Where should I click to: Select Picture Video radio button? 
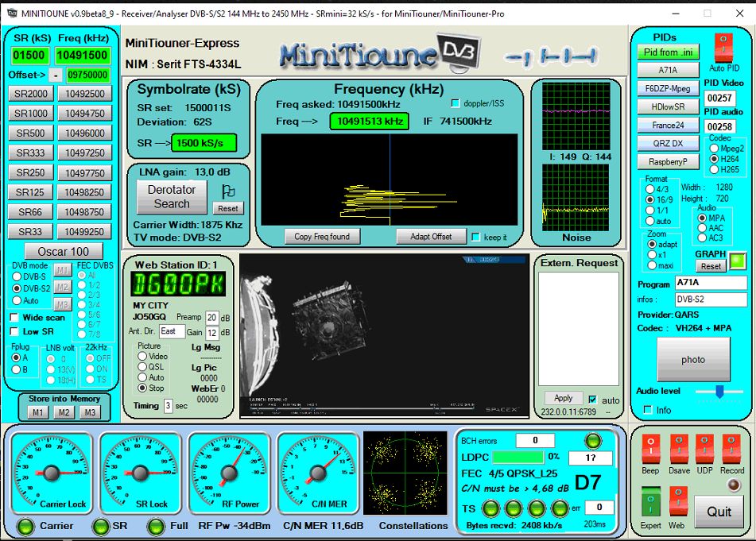[142, 356]
